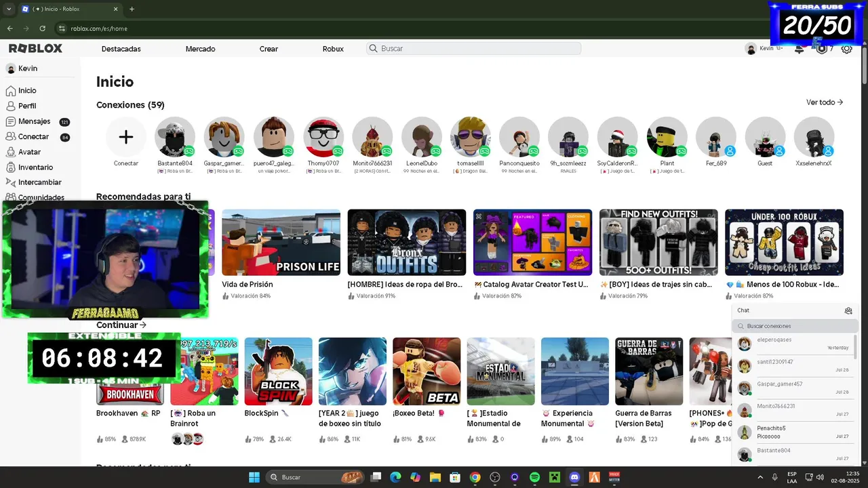This screenshot has height=488, width=868.
Task: Click the Buscar conexiones chat field
Action: [795, 326]
